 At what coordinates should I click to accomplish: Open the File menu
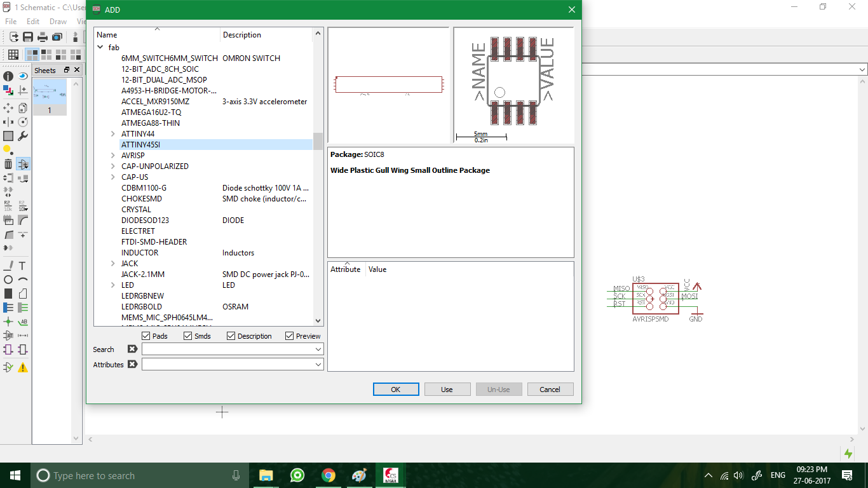point(11,21)
